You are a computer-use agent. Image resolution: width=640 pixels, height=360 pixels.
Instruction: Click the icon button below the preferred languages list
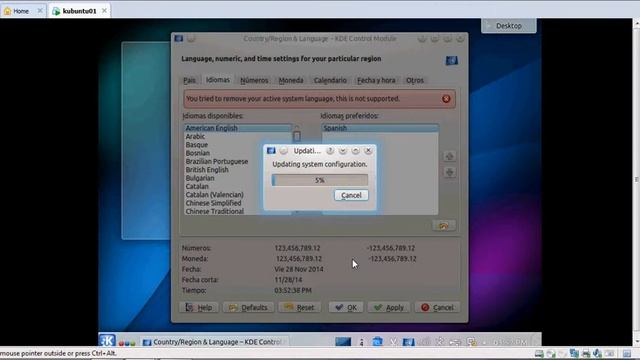444,225
